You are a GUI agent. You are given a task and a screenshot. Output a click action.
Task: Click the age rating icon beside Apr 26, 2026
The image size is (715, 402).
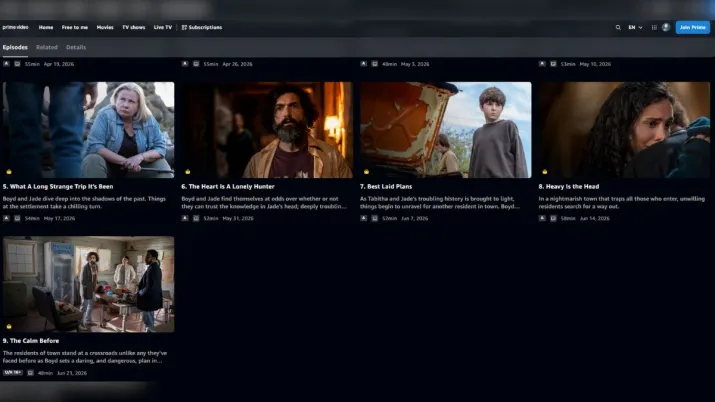tap(185, 64)
